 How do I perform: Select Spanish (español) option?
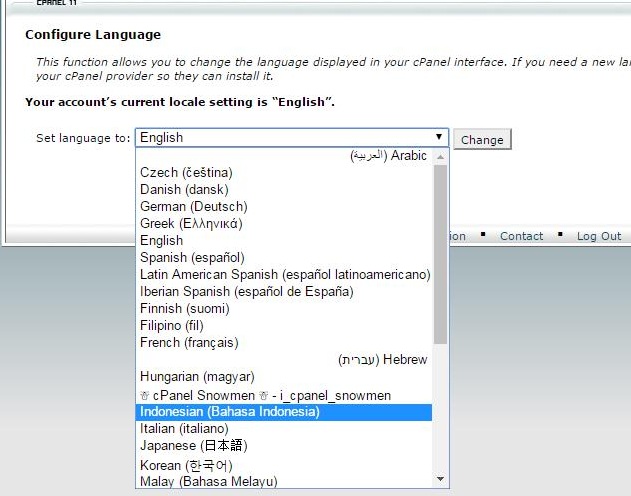pos(284,257)
